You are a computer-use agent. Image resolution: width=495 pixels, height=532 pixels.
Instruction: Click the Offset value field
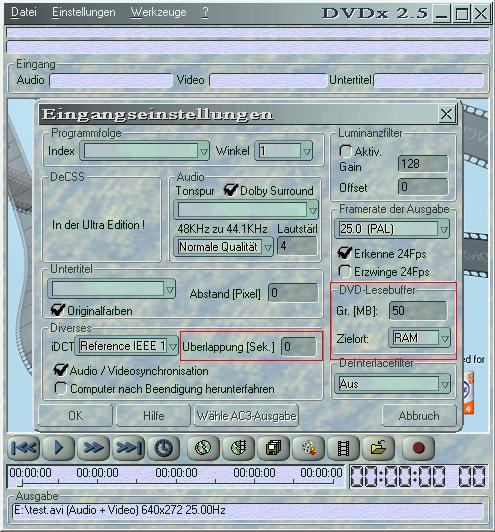[x=423, y=187]
